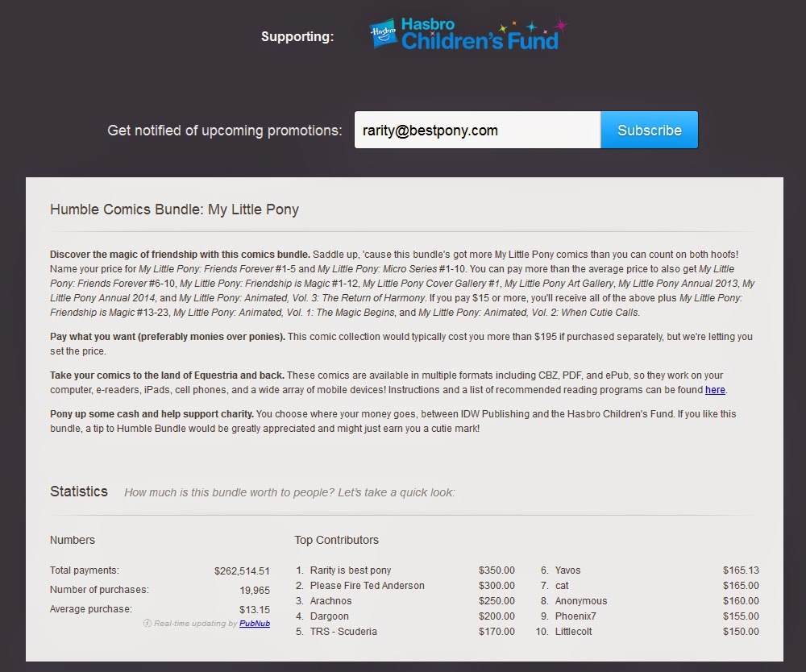
Task: Select contributor Dargoon
Action: (329, 616)
